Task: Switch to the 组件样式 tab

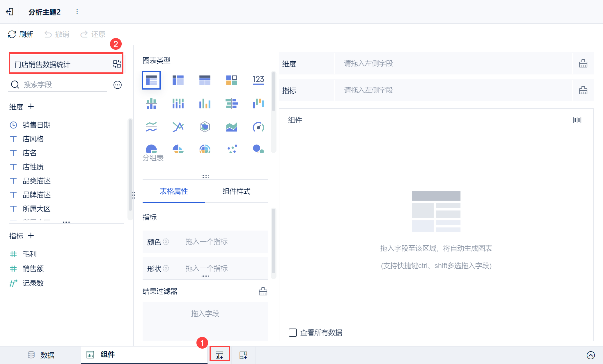Action: 236,191
